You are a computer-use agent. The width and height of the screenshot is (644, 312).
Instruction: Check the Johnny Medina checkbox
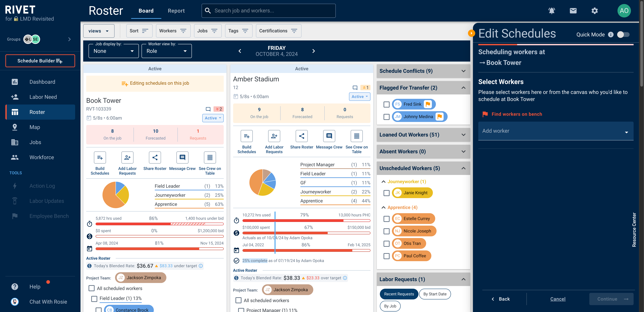386,117
